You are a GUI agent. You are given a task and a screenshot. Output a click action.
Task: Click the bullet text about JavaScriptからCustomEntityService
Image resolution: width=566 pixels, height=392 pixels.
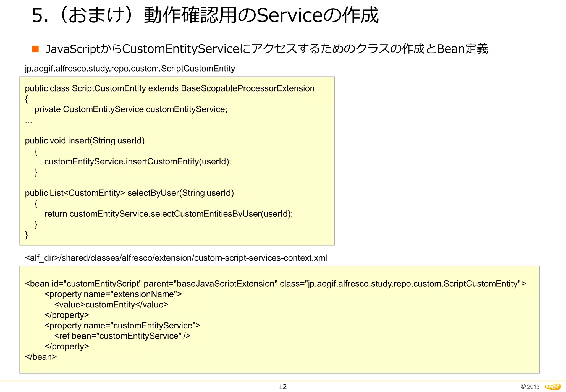click(x=267, y=49)
